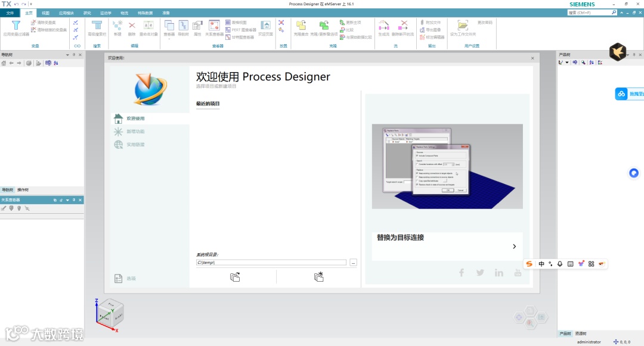Click 与原始数据比较 in 克隆 group
The width and height of the screenshot is (644, 346).
pos(355,38)
